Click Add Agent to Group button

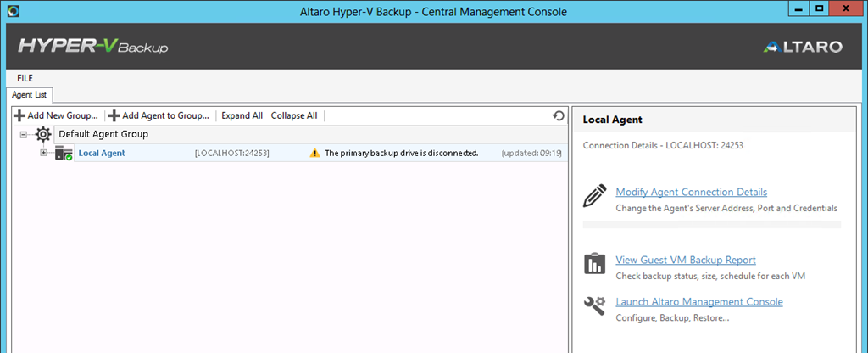point(159,115)
